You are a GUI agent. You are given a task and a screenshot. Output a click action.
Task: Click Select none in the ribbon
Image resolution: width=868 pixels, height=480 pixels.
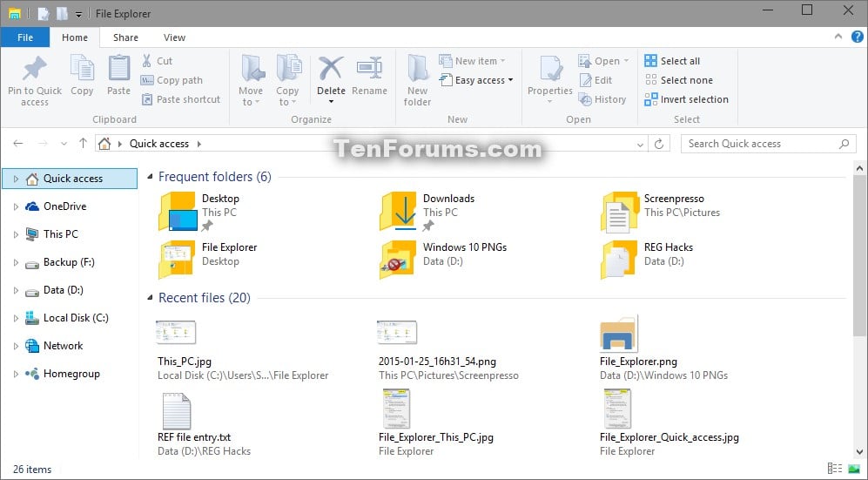679,80
